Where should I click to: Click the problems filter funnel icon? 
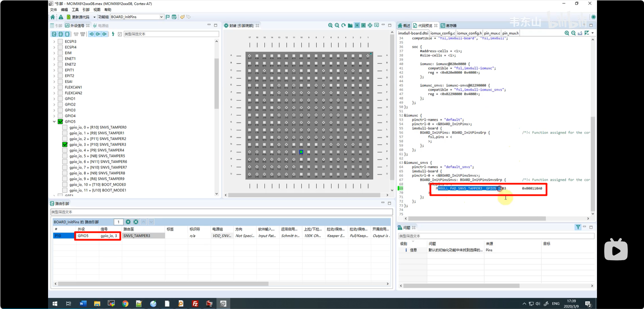click(x=578, y=227)
